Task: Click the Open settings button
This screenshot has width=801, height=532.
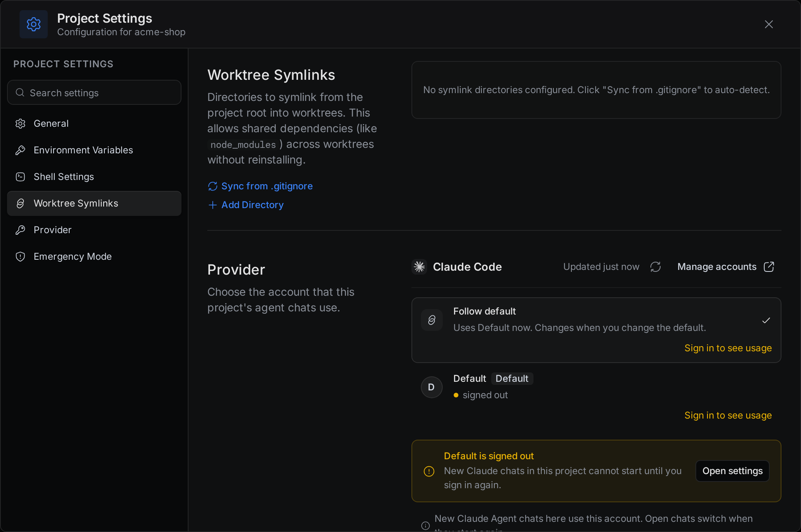Action: 732,471
